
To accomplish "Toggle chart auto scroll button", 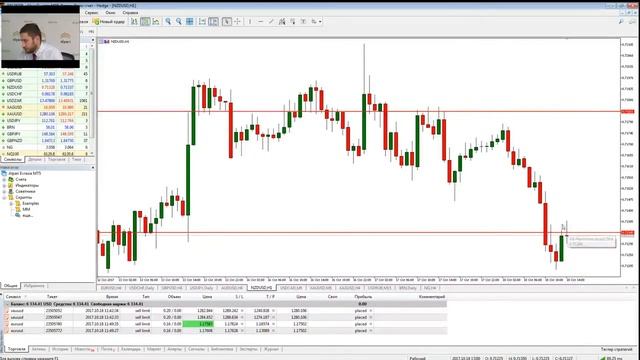I will coord(202,21).
